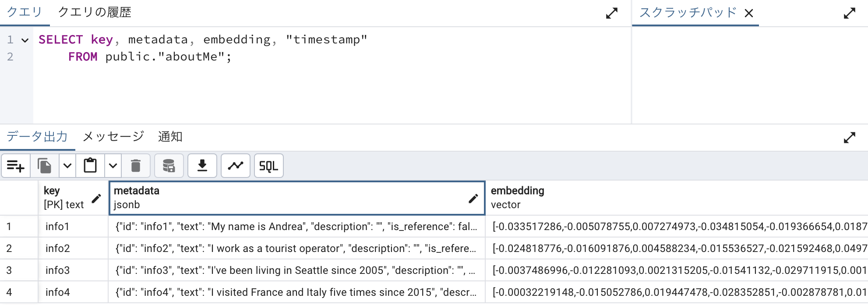Screen dimensions: 868x305
Task: Show the SQL filter panel
Action: [268, 166]
